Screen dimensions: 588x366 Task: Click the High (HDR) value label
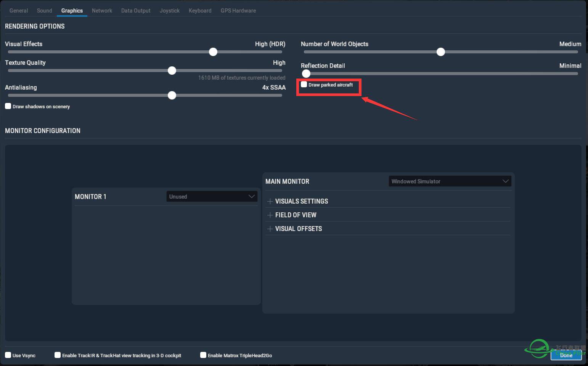coord(270,44)
